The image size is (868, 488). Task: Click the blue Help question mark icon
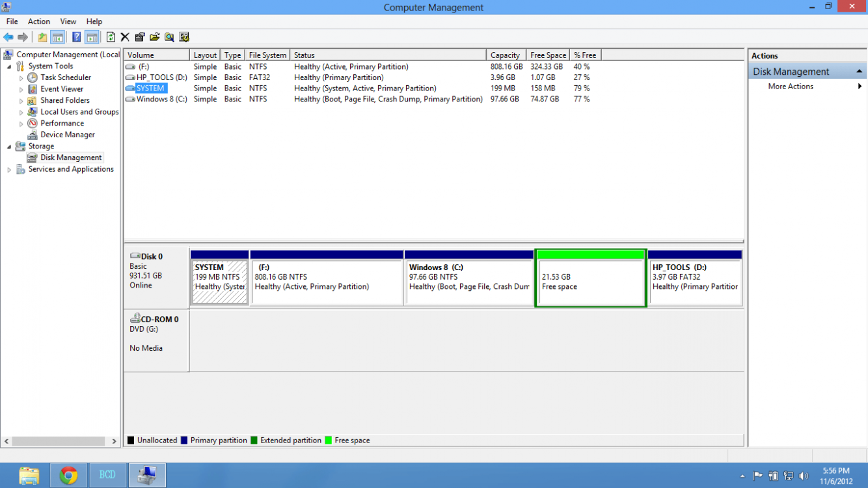(77, 37)
